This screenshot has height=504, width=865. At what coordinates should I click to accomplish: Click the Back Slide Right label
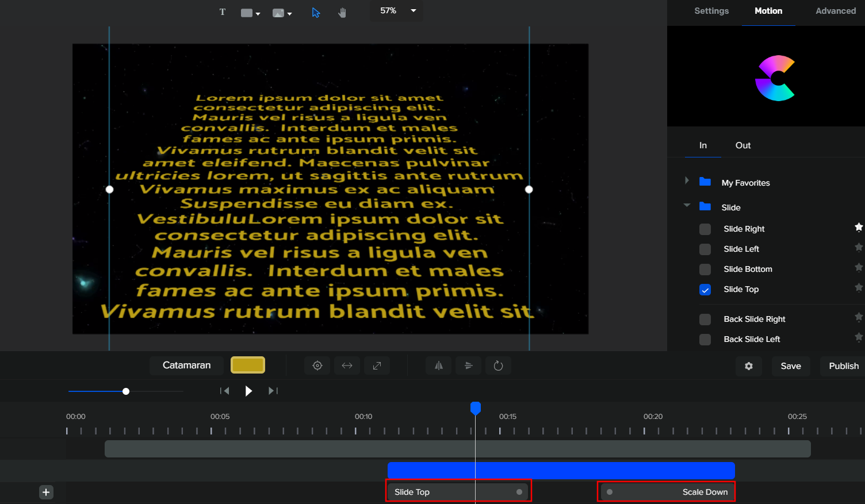click(755, 319)
